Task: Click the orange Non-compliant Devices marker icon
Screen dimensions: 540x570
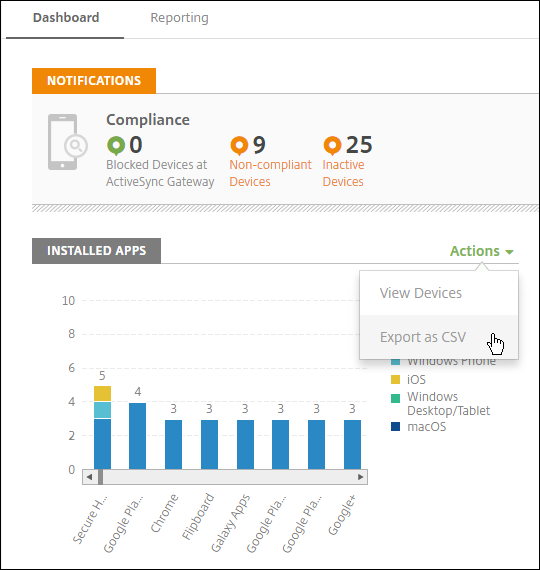Action: [x=239, y=145]
